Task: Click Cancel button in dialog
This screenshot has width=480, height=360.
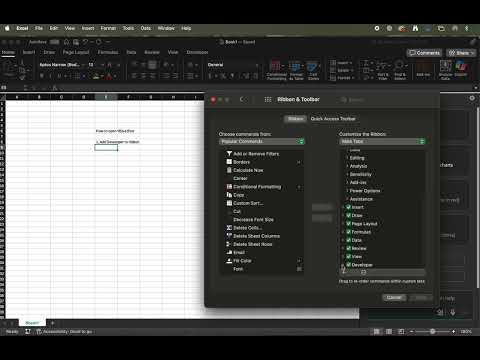Action: [394, 298]
